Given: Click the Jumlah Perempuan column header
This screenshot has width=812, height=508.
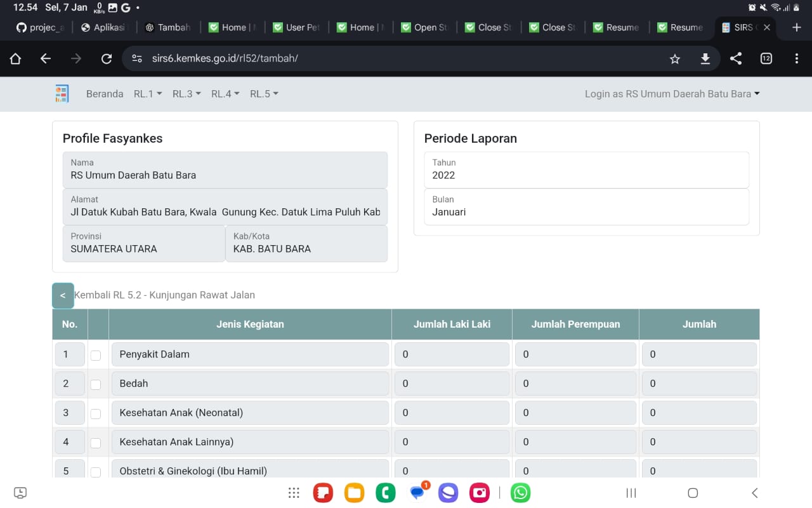Looking at the screenshot, I should tap(575, 324).
